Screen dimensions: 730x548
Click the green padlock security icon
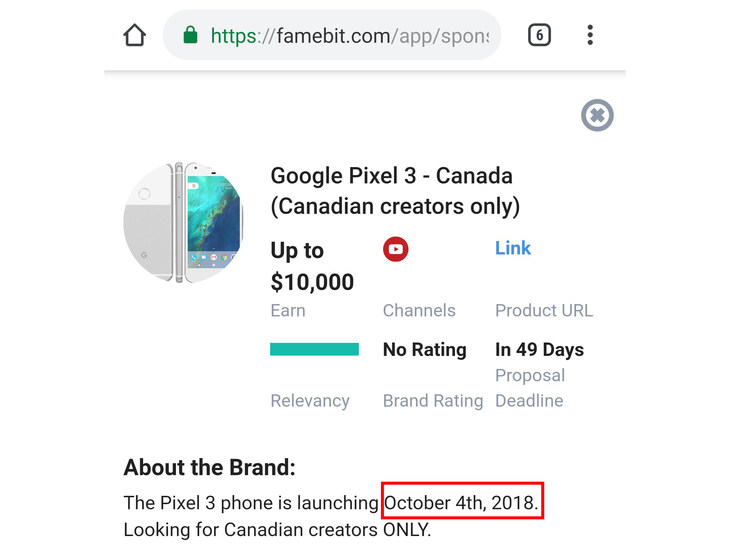click(190, 35)
